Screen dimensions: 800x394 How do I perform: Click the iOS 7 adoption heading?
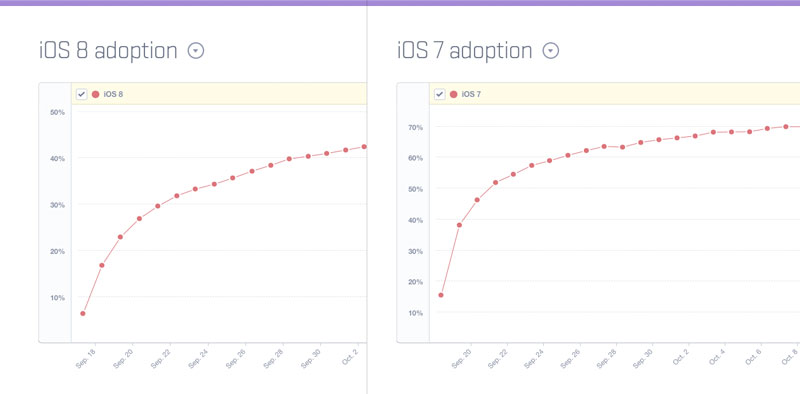pyautogui.click(x=465, y=51)
